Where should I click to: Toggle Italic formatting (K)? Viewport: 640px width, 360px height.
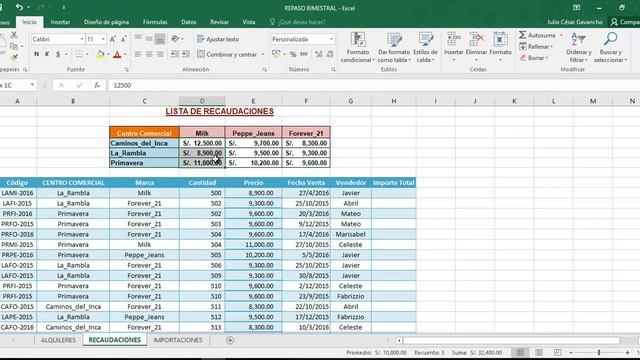[47, 54]
